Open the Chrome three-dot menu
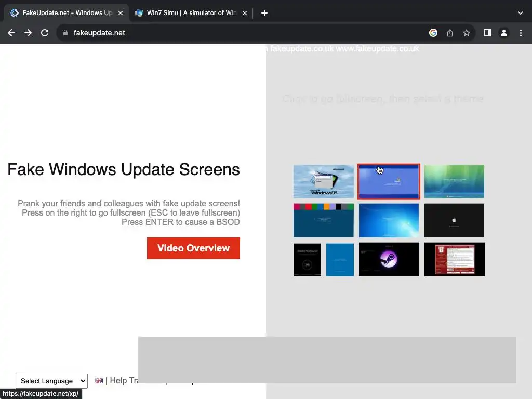This screenshot has height=399, width=532. point(521,33)
